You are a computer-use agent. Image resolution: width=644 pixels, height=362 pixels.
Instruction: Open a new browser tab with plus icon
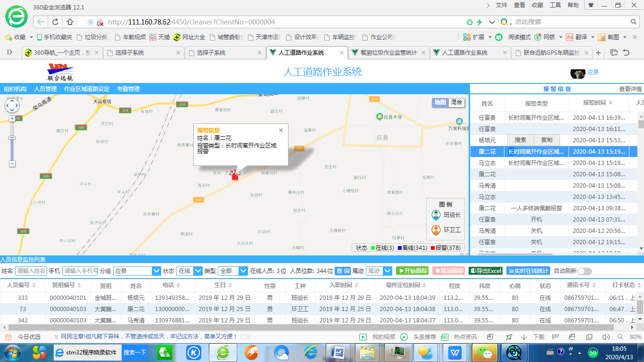tap(598, 53)
